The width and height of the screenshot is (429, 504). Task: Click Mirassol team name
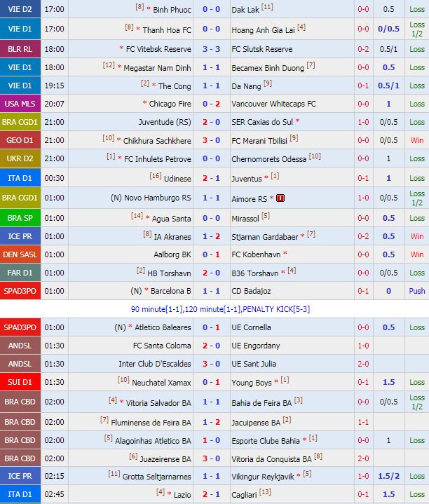pos(245,219)
